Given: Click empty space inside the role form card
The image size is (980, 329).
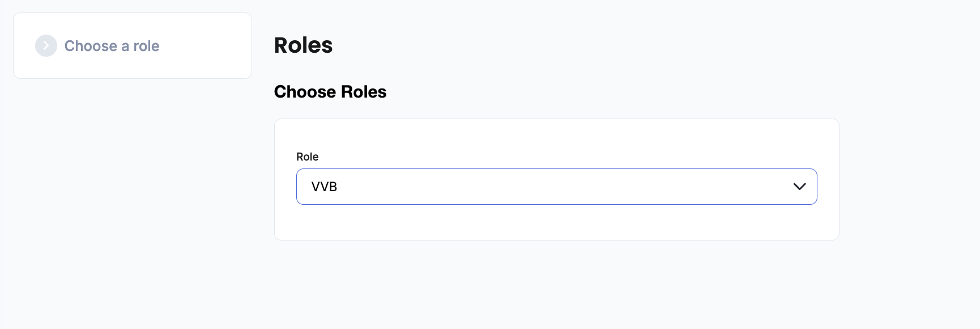Looking at the screenshot, I should [566, 142].
